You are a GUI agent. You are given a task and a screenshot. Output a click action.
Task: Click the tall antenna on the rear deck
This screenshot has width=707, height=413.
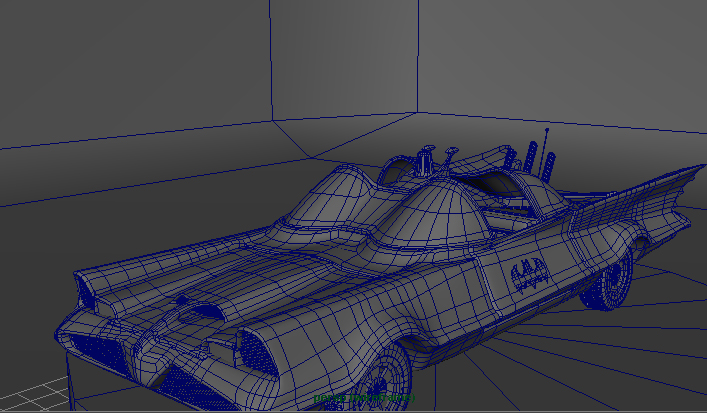[542, 152]
